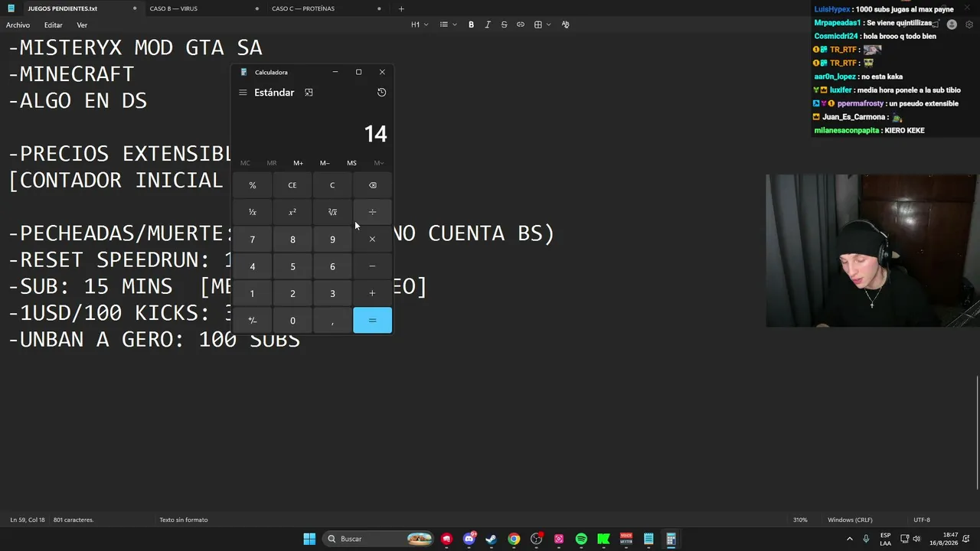Viewport: 980px width, 551px height.
Task: Open Spotify from the taskbar
Action: tap(581, 539)
